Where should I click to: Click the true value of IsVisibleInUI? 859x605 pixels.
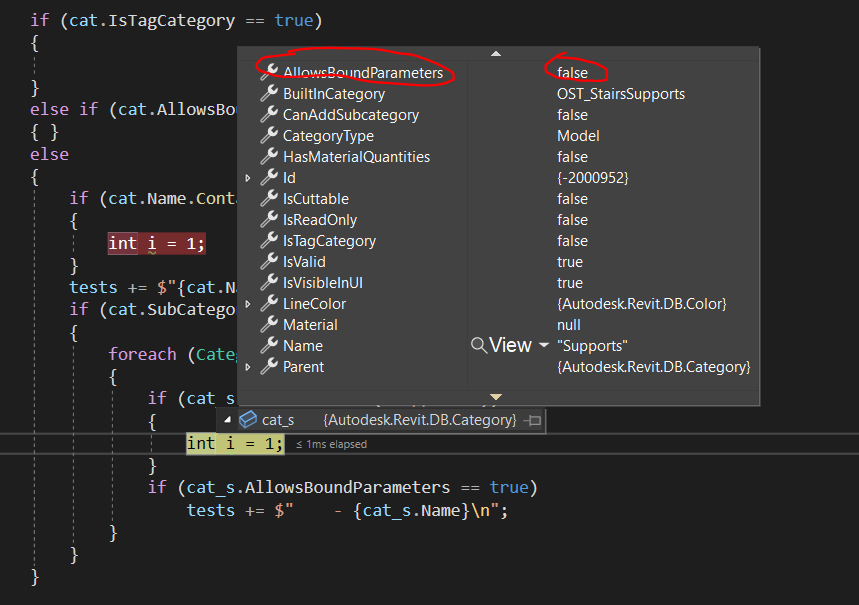(x=570, y=283)
